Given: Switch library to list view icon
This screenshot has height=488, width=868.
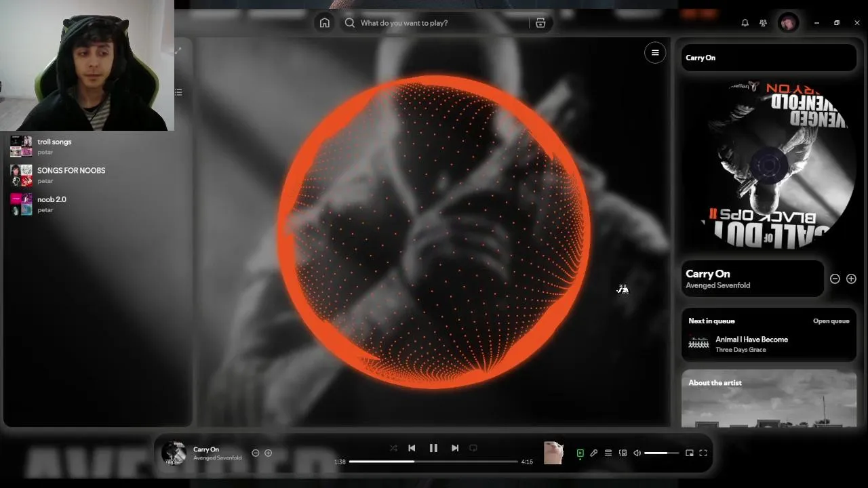Looking at the screenshot, I should [x=178, y=92].
